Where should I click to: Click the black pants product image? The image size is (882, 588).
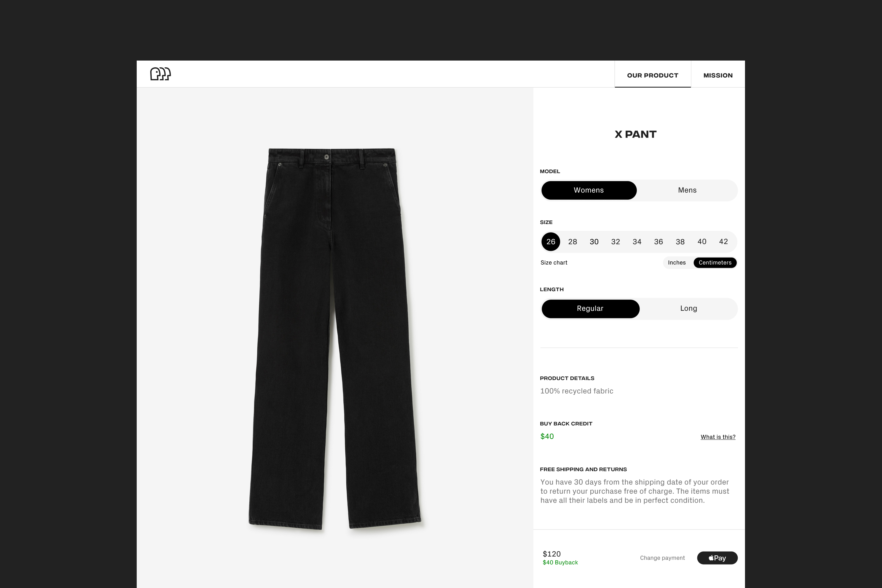(335, 339)
